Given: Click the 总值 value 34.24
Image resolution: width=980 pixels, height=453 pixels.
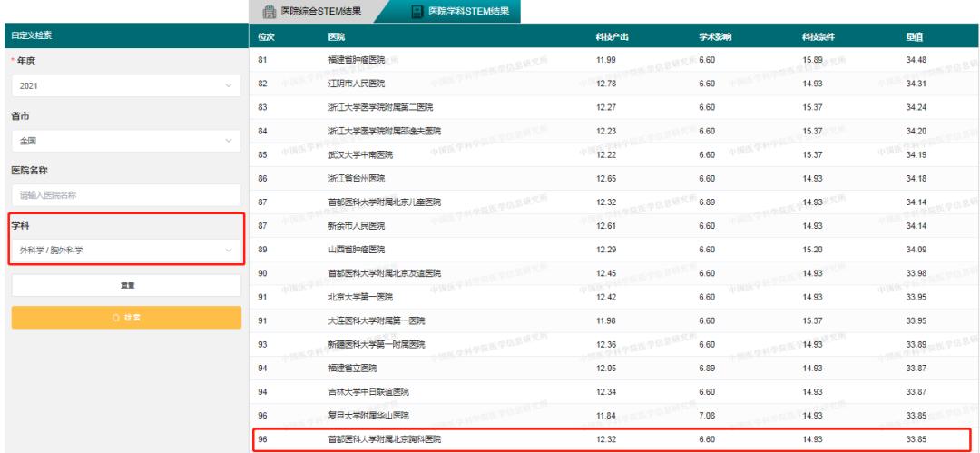Looking at the screenshot, I should [x=916, y=107].
